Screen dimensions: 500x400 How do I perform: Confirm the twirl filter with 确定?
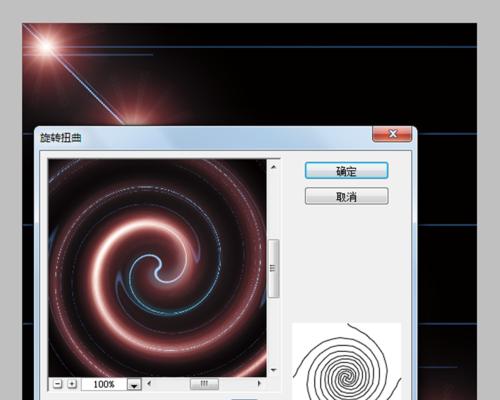(346, 171)
